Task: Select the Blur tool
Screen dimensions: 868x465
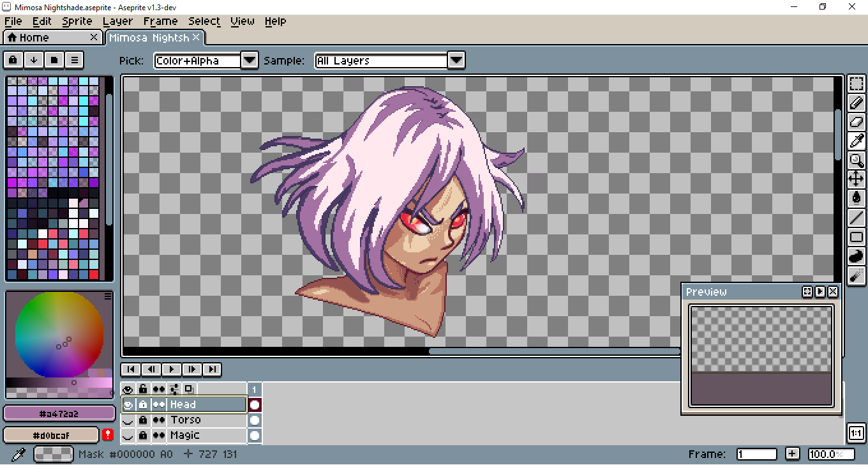Action: coord(857,275)
